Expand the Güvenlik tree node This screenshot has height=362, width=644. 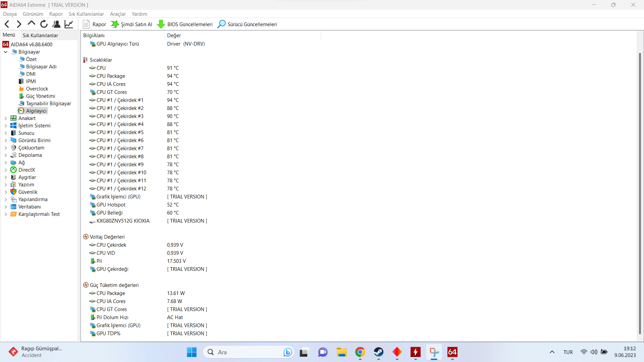tap(6, 192)
